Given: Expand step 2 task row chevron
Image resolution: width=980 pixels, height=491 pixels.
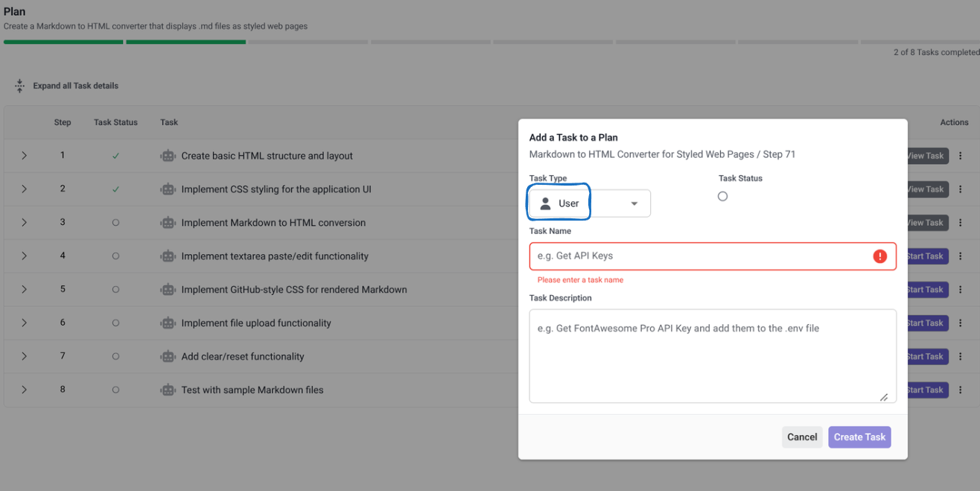Looking at the screenshot, I should pos(24,189).
